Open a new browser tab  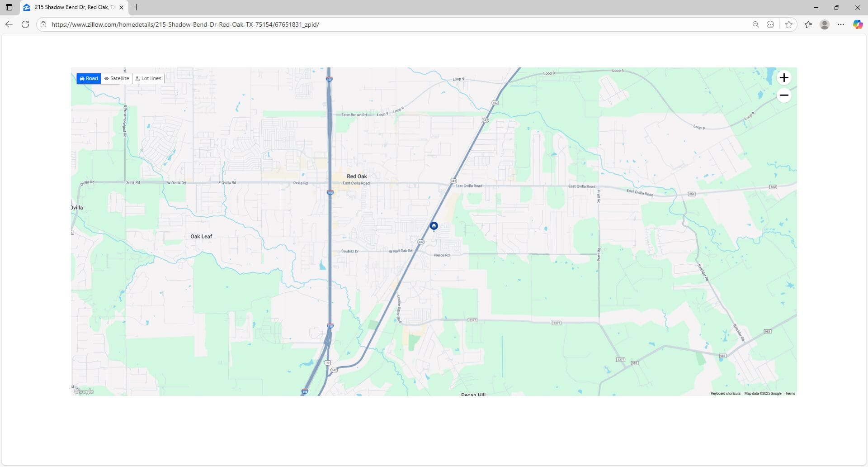click(x=136, y=7)
